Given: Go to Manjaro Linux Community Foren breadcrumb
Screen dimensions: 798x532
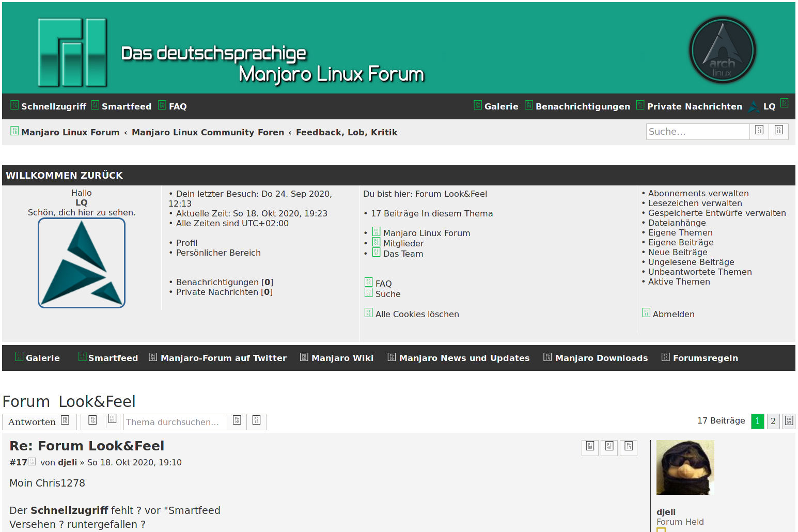Looking at the screenshot, I should pyautogui.click(x=208, y=132).
